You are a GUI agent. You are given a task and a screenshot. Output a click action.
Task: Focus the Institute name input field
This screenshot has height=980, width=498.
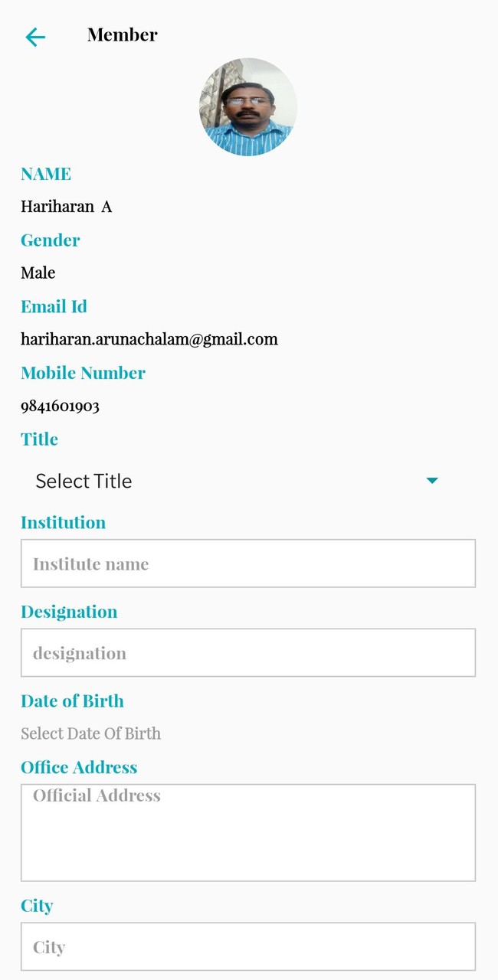coord(248,563)
